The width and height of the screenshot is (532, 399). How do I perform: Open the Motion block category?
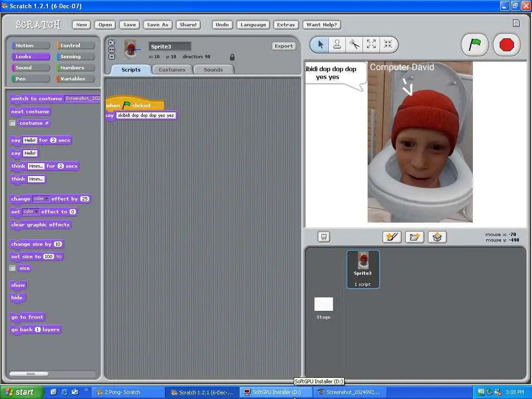(x=30, y=45)
